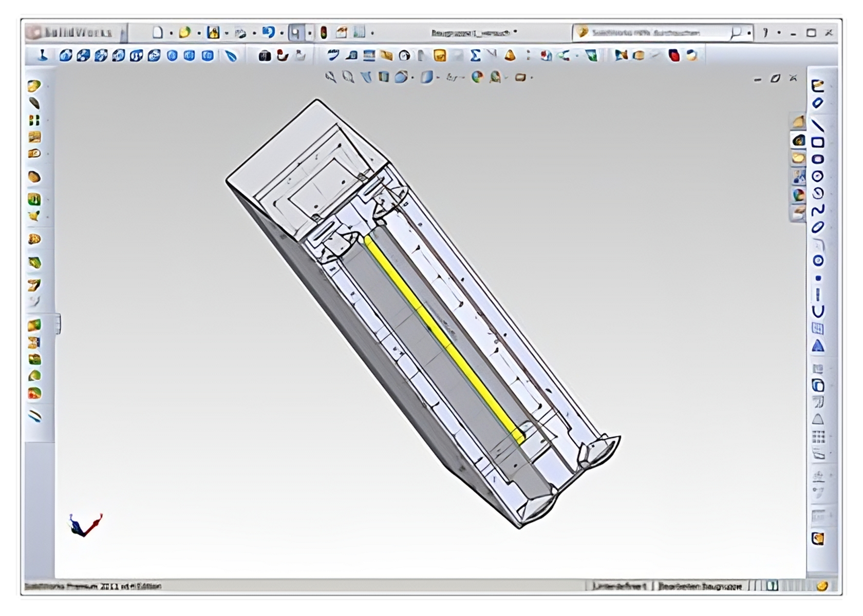Click the editing-assembly status bar label
The width and height of the screenshot is (863, 616).
700,586
